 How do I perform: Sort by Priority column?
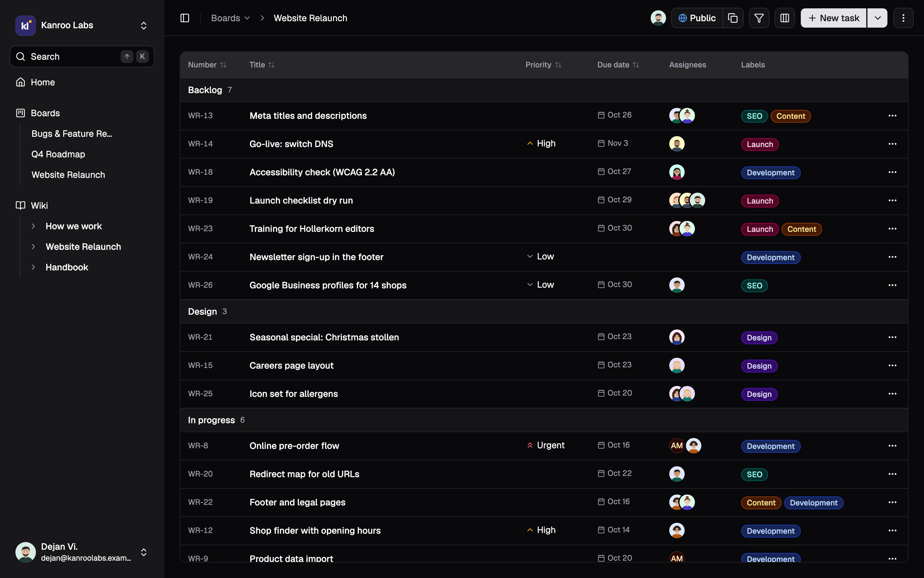(x=543, y=65)
